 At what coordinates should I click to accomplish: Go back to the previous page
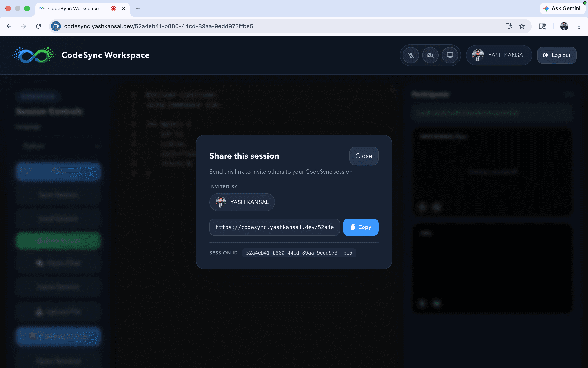click(9, 26)
